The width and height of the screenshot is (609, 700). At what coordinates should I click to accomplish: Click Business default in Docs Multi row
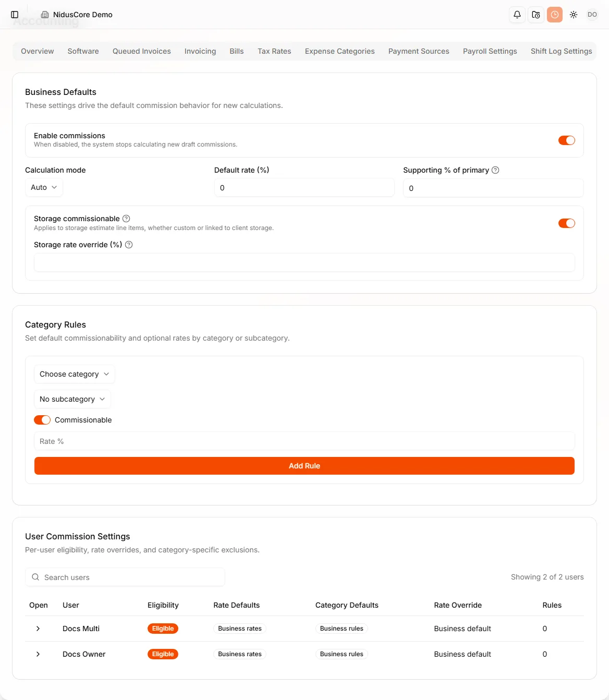(x=462, y=629)
